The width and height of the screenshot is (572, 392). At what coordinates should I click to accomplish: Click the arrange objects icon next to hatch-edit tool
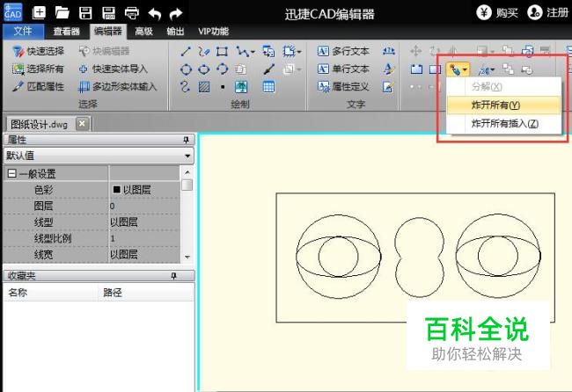click(508, 69)
